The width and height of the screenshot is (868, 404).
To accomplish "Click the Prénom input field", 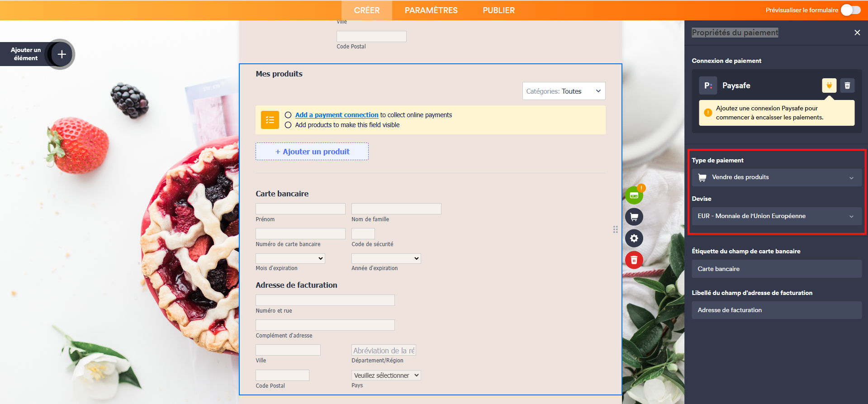I will click(300, 209).
